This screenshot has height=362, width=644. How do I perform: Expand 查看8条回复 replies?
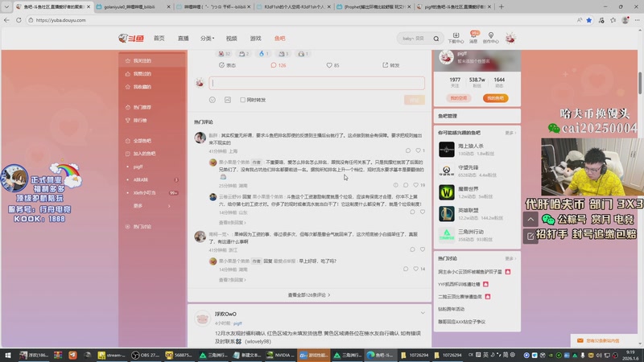(232, 223)
